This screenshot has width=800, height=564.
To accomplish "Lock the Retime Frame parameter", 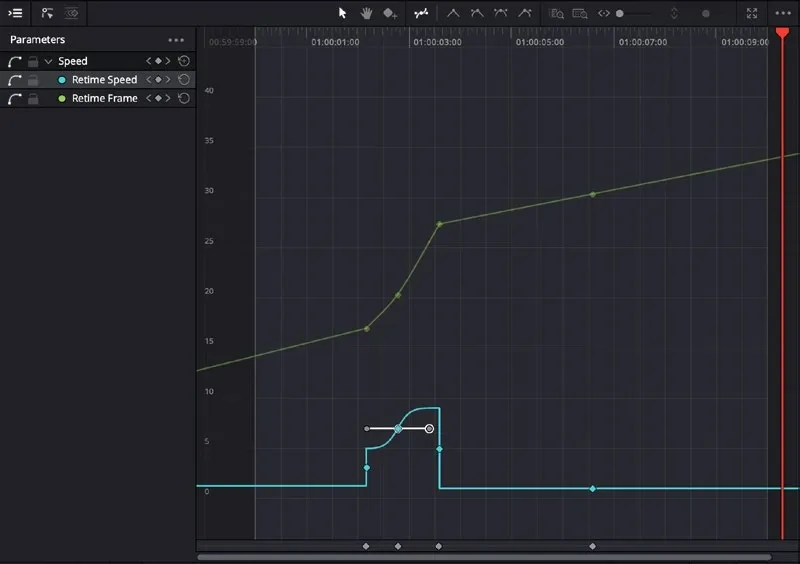I will [33, 99].
